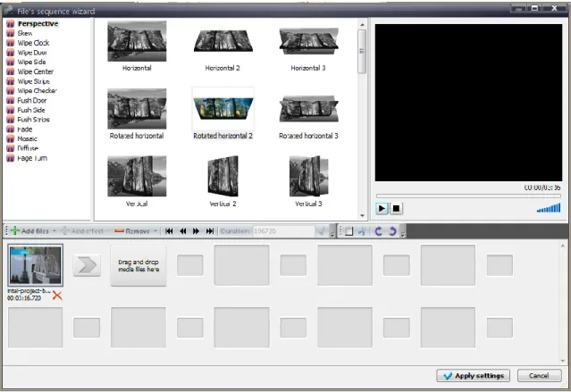Select the Rotated horizontal 2 effect thumbnail

pos(223,108)
